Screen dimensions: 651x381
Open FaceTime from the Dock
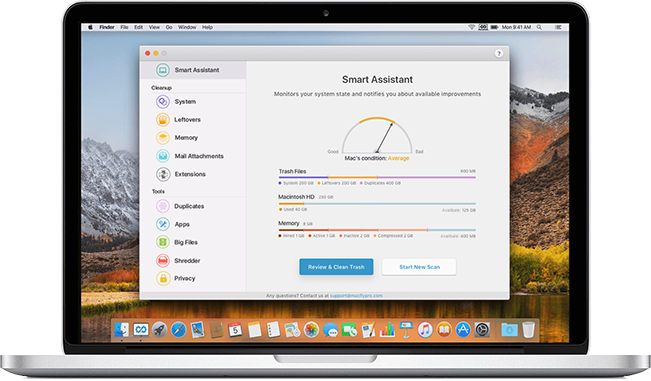click(349, 330)
